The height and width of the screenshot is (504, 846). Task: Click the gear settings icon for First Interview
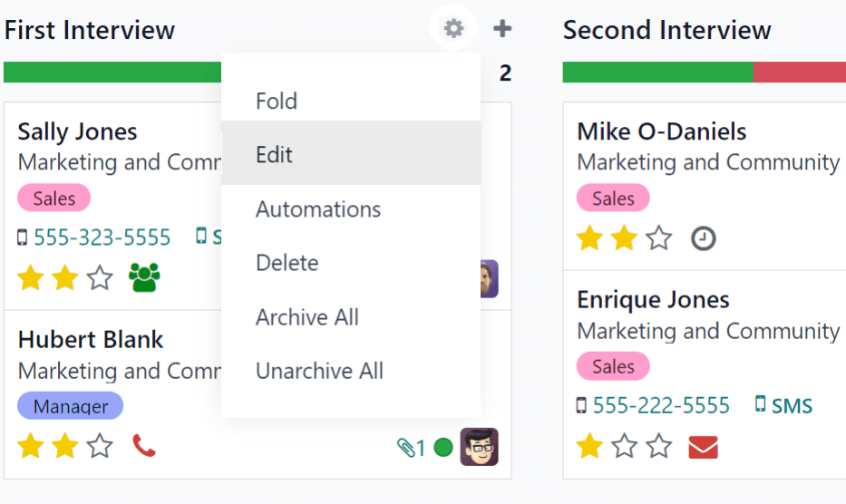[x=453, y=29]
